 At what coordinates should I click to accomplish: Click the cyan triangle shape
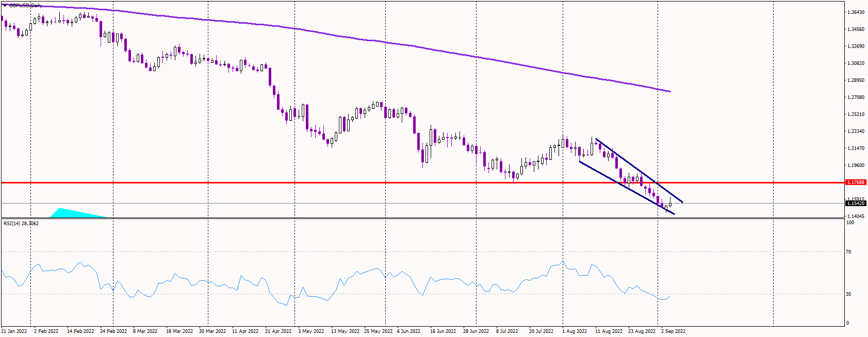(77, 213)
